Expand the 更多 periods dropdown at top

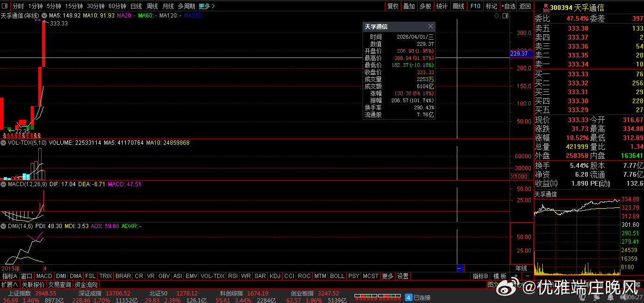(207, 6)
